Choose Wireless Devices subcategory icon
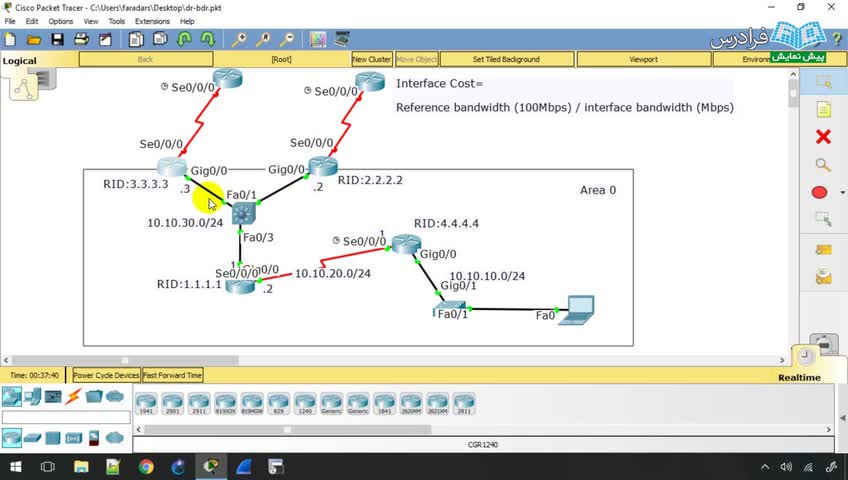This screenshot has width=848, height=480. pyautogui.click(x=74, y=438)
